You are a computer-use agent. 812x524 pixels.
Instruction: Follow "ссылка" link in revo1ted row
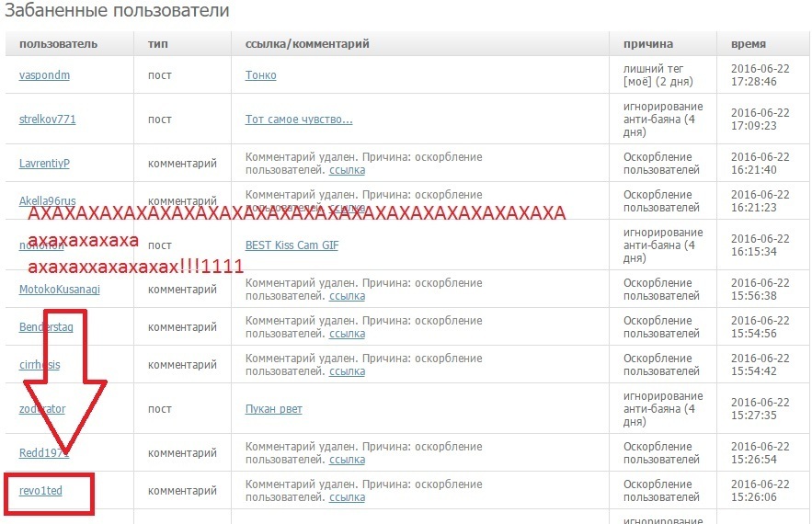[x=347, y=497]
